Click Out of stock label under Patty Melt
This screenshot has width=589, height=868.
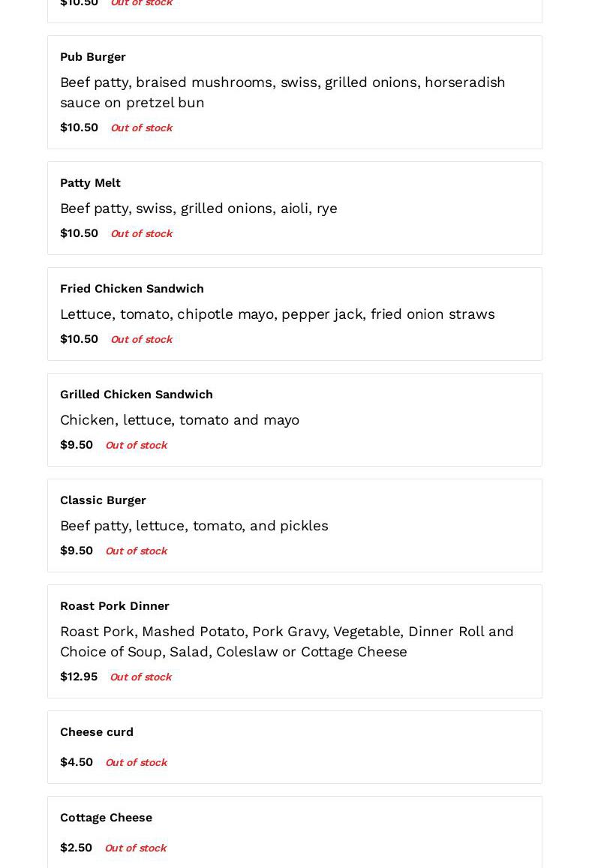click(141, 234)
